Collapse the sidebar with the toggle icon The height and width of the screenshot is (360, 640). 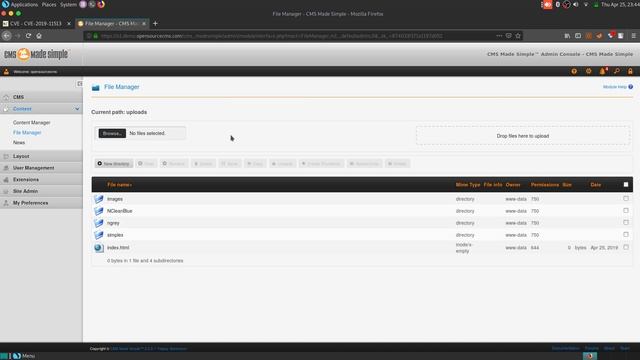80,84
